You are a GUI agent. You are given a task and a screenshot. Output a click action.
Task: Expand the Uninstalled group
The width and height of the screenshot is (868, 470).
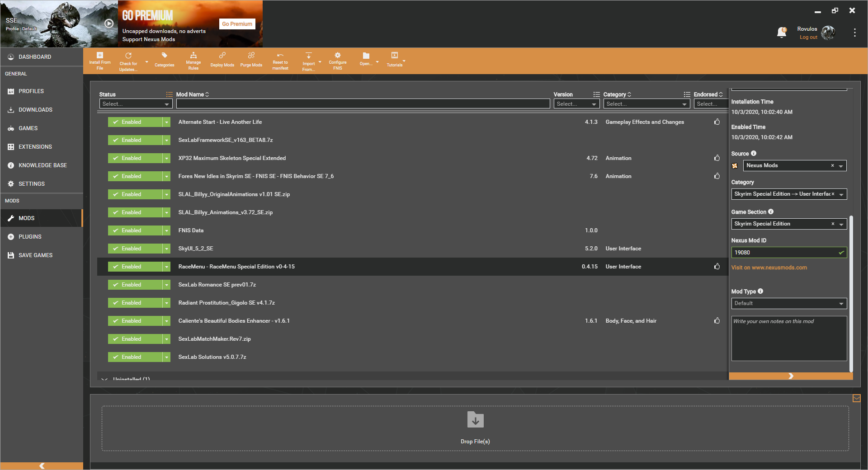pos(104,379)
